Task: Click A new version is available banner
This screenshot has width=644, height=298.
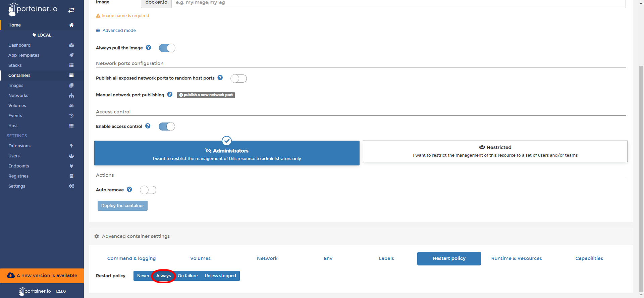Action: 42,276
